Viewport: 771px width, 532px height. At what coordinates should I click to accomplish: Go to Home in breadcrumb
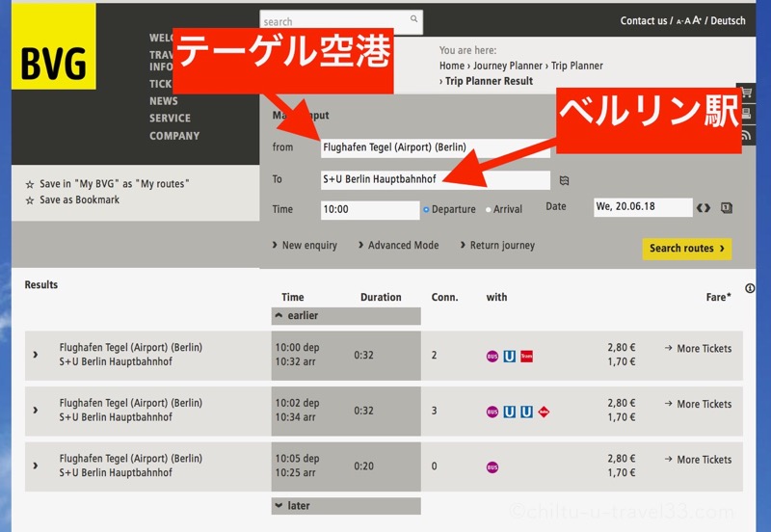[x=452, y=66]
